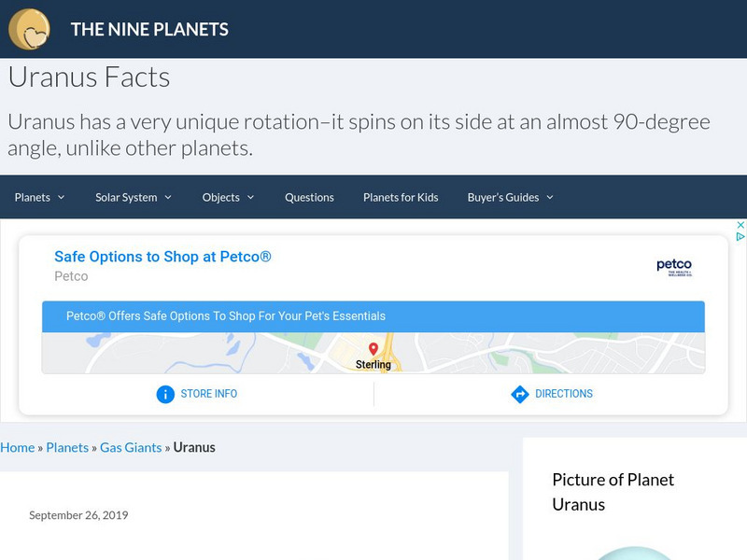
Task: Open the Buyer's Guides dropdown menu
Action: point(510,197)
